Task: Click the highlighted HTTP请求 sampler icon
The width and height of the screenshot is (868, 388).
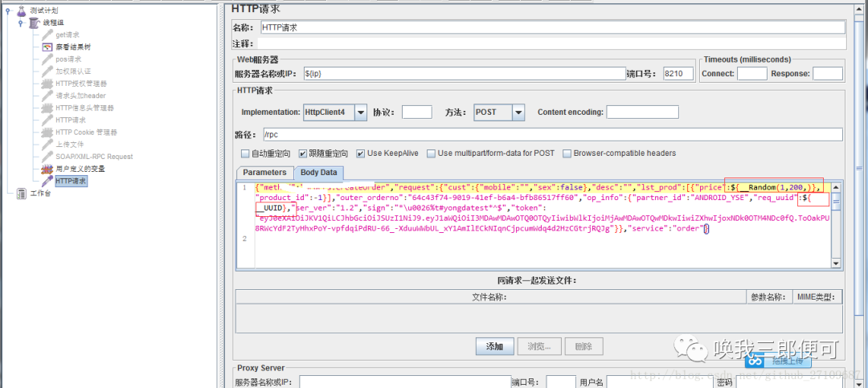Action: [x=47, y=181]
